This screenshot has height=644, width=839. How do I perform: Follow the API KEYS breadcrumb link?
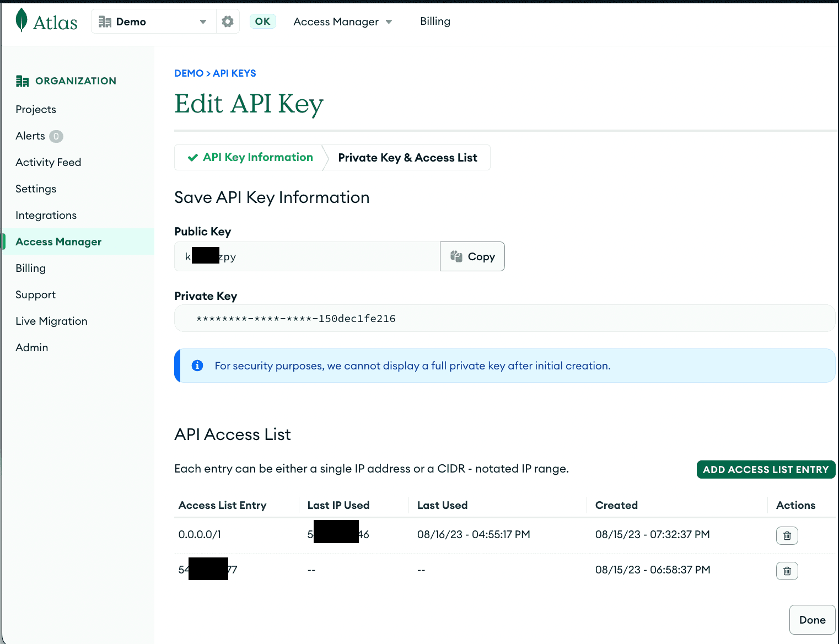(x=234, y=73)
